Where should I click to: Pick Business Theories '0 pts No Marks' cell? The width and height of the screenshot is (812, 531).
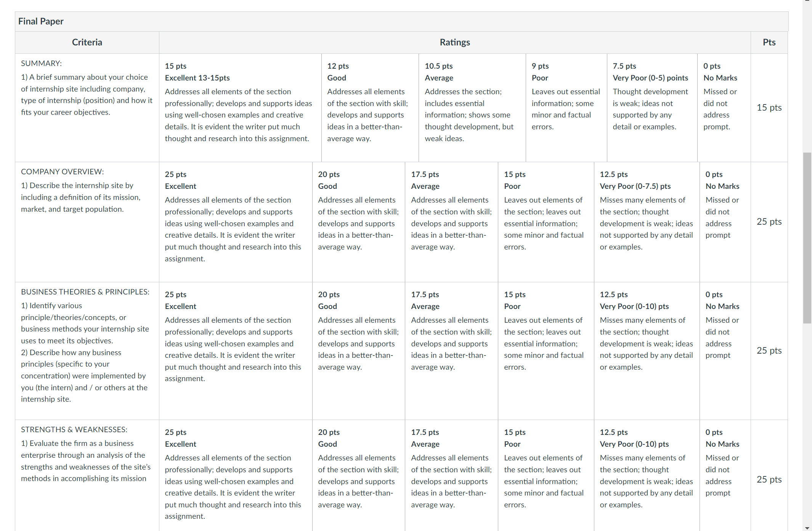[x=725, y=351]
